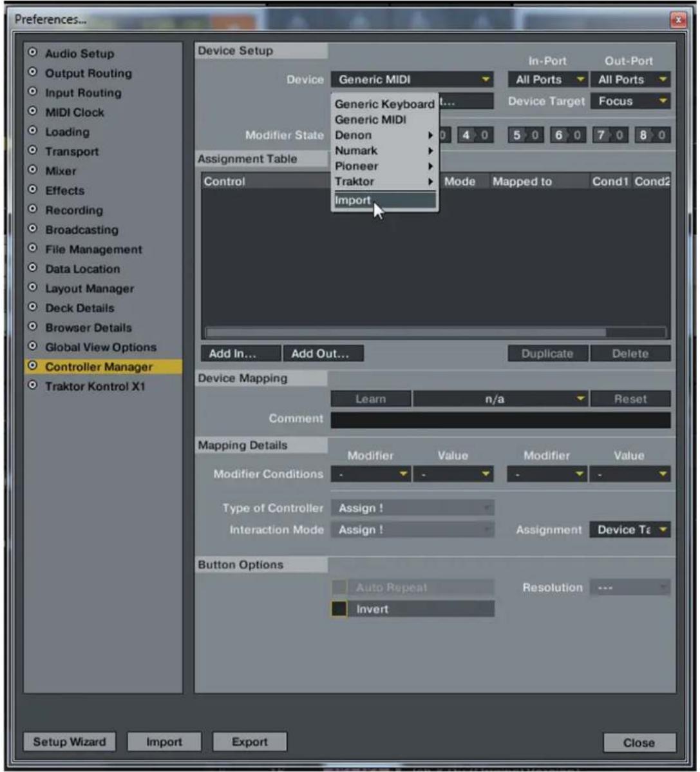Viewport: 700px width, 772px height.
Task: Click the Cond1 column header
Action: 610,181
